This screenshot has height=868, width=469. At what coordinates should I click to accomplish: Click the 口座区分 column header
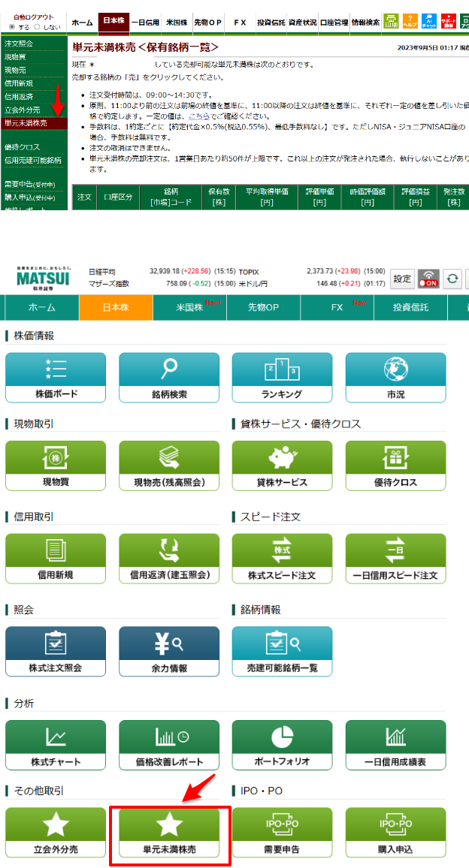(x=118, y=197)
